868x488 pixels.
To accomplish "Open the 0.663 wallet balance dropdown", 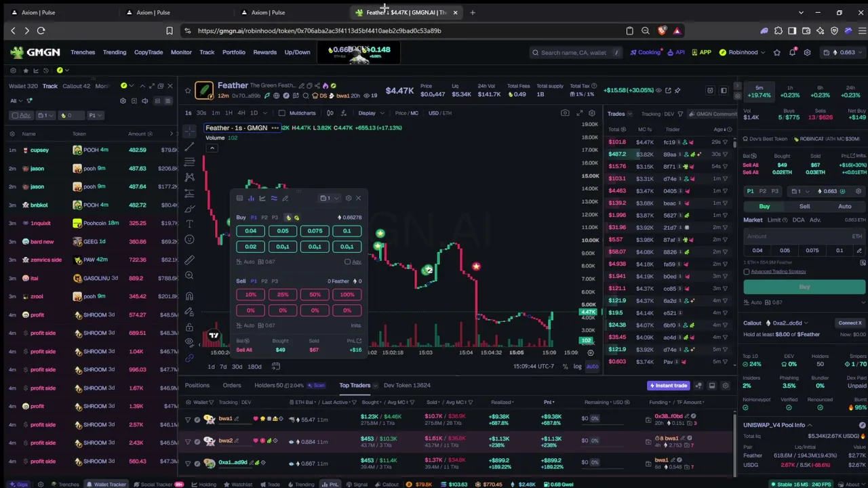I will 843,52.
